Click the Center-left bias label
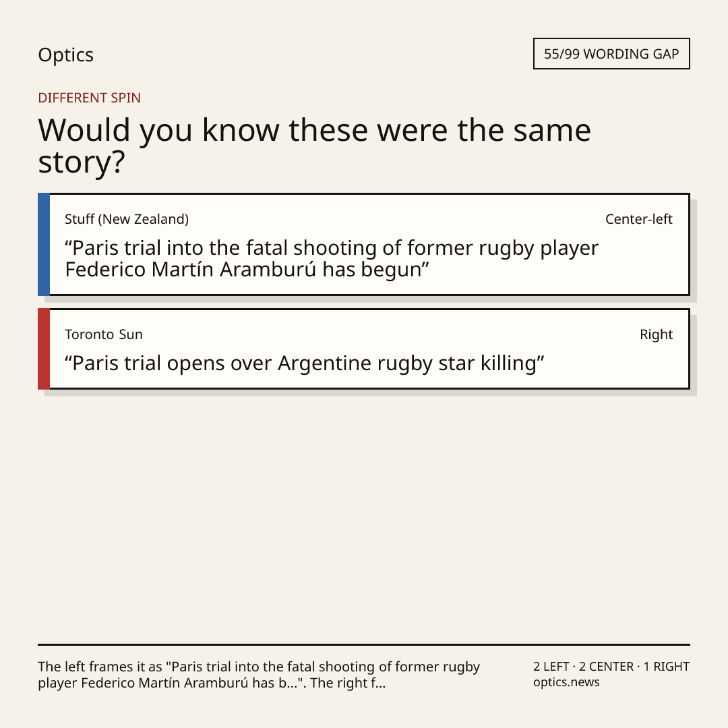Image resolution: width=728 pixels, height=728 pixels. coord(639,219)
